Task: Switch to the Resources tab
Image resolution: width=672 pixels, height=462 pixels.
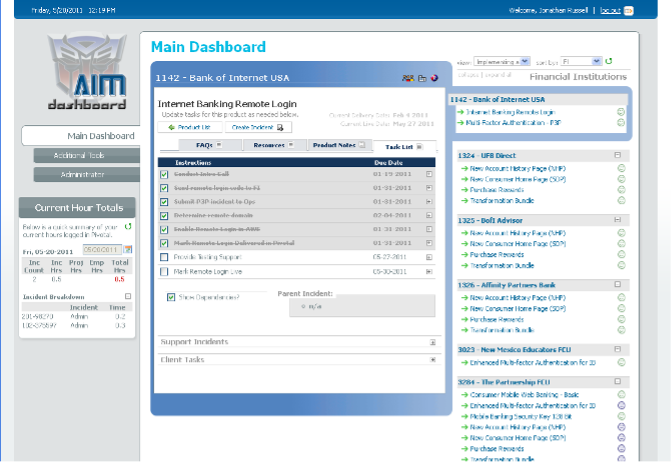Action: tap(274, 145)
